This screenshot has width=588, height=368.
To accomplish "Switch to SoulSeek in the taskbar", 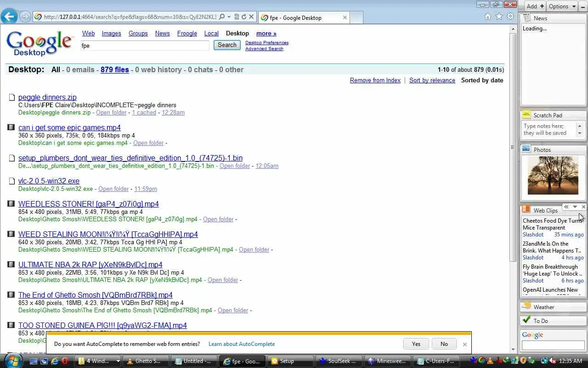I will (338, 361).
